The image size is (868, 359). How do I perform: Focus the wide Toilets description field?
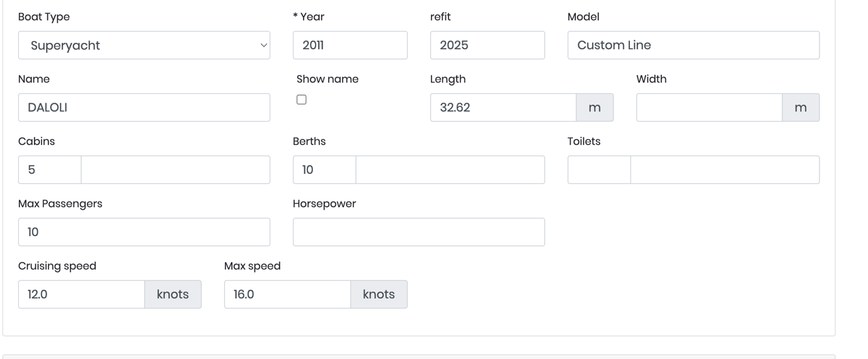pyautogui.click(x=725, y=170)
